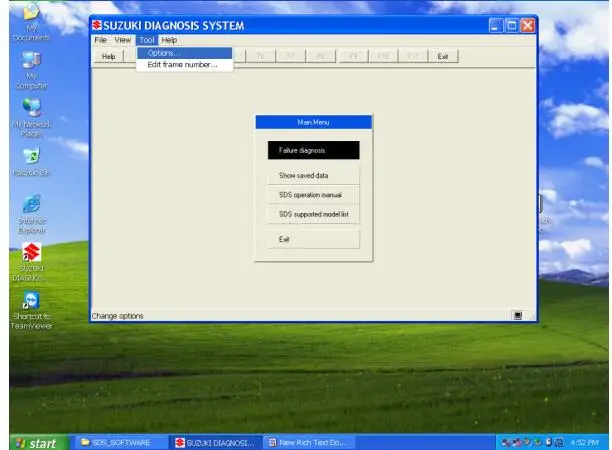
Task: Close the Suzuki Diagnosis System window
Action: tap(528, 26)
